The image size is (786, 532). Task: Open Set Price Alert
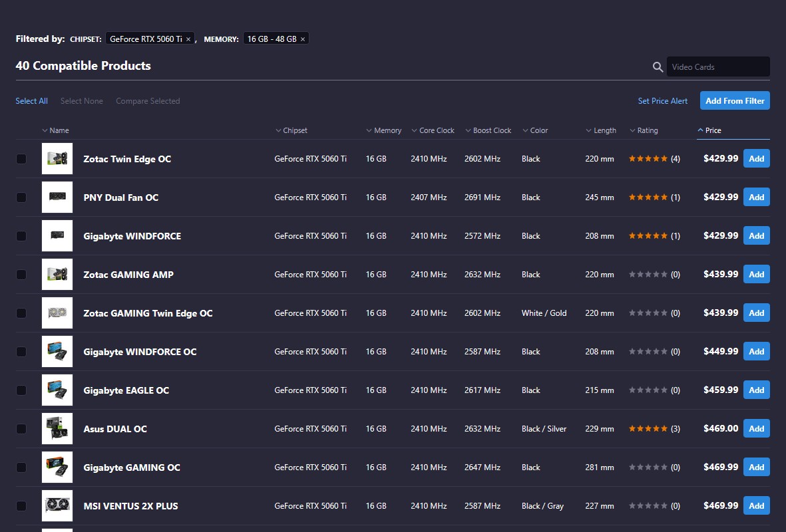point(663,100)
